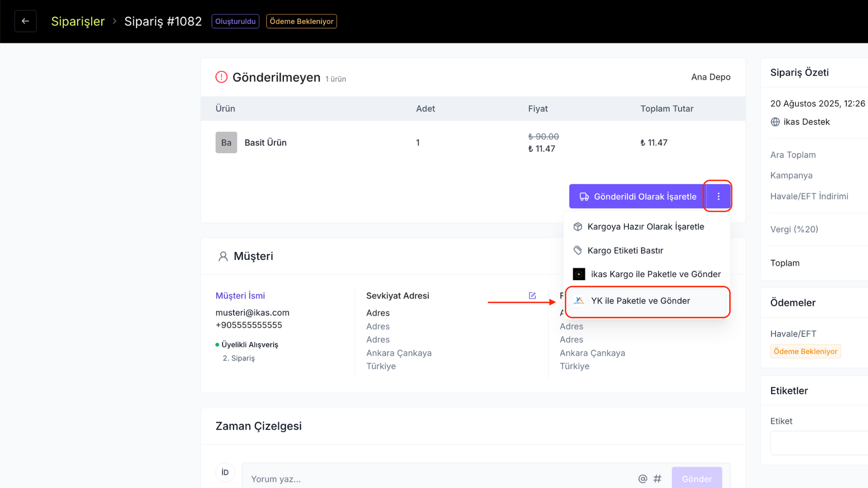Click the Müşteri person icon
The height and width of the screenshot is (488, 868).
(x=223, y=256)
